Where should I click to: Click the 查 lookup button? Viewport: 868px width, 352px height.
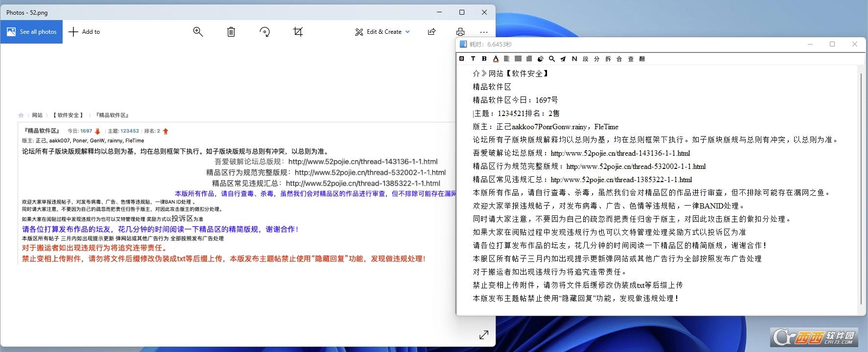(x=631, y=59)
